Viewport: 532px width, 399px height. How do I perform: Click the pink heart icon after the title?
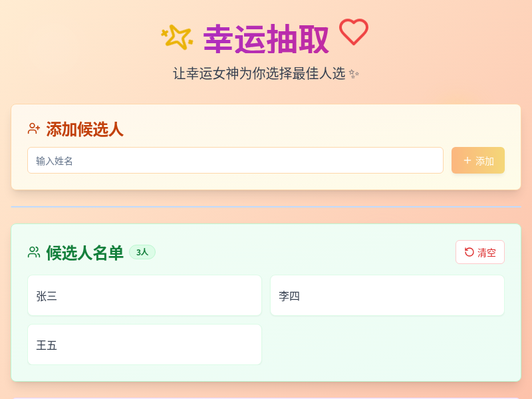354,33
